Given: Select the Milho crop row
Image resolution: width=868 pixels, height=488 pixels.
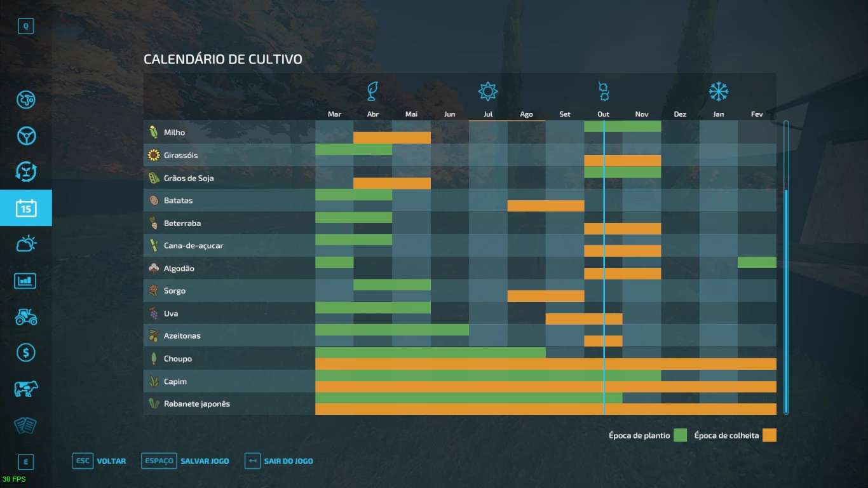Looking at the screenshot, I should (174, 133).
